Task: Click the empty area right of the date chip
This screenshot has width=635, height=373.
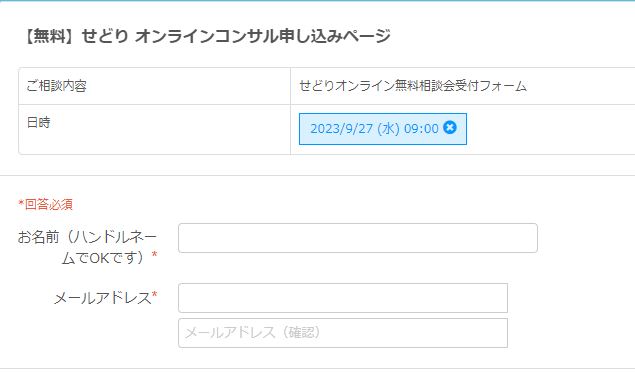Action: 551,129
